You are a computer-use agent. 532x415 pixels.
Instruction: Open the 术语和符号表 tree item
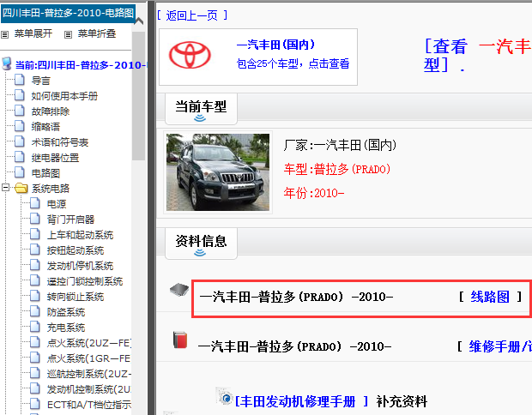coord(60,142)
